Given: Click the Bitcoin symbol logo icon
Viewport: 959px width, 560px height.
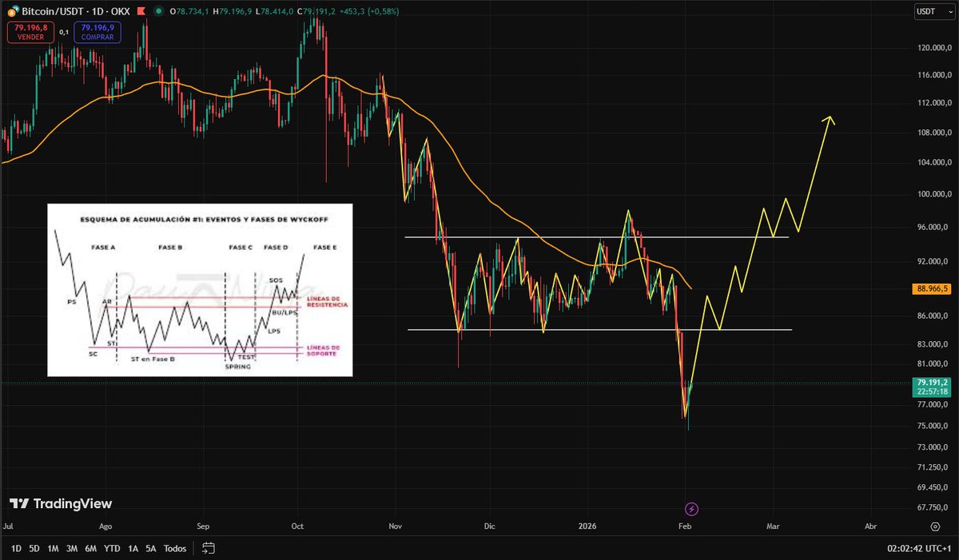Looking at the screenshot, I should point(13,11).
